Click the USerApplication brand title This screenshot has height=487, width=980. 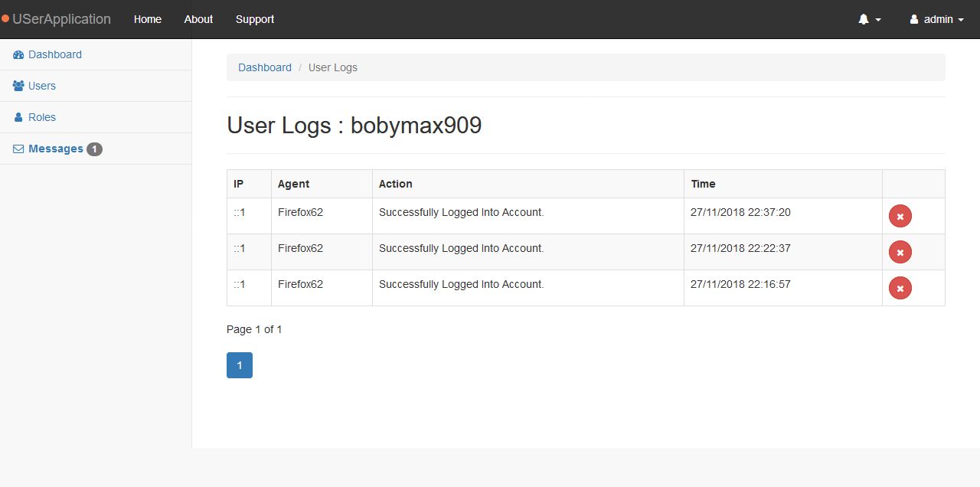point(61,19)
